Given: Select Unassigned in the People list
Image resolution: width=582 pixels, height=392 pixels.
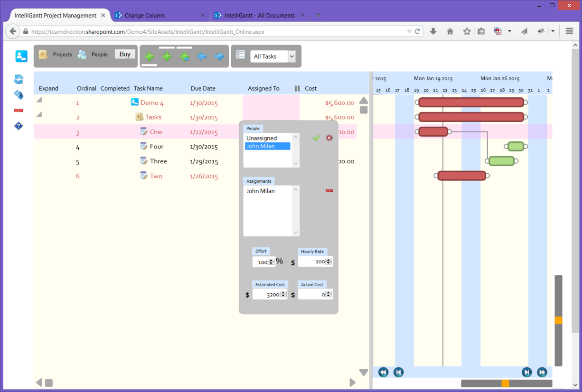Looking at the screenshot, I should click(268, 138).
